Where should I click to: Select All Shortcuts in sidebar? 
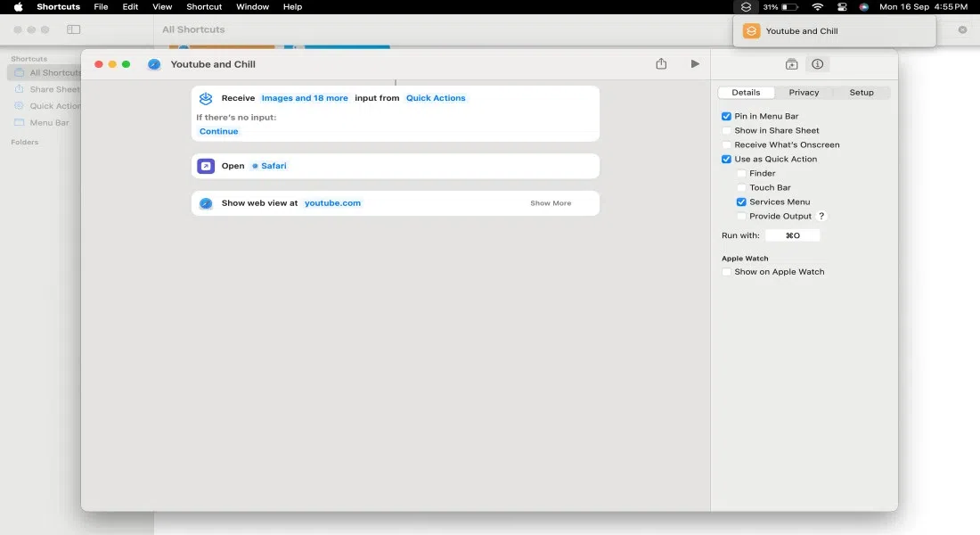point(44,72)
